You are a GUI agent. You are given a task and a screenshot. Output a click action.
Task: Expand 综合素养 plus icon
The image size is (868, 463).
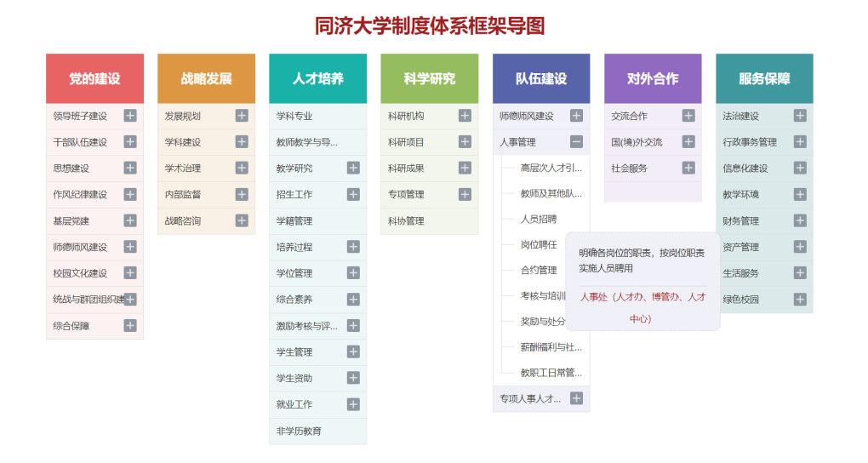click(x=353, y=300)
